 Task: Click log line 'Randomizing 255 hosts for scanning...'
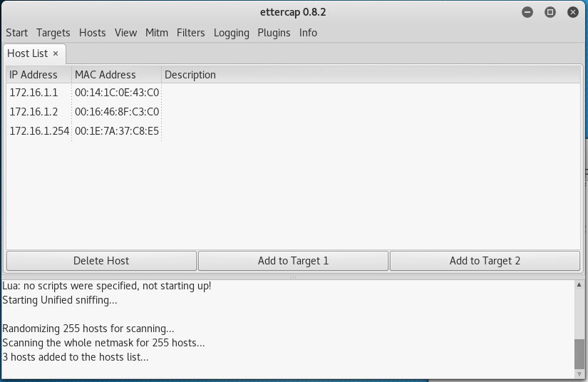[88, 329]
